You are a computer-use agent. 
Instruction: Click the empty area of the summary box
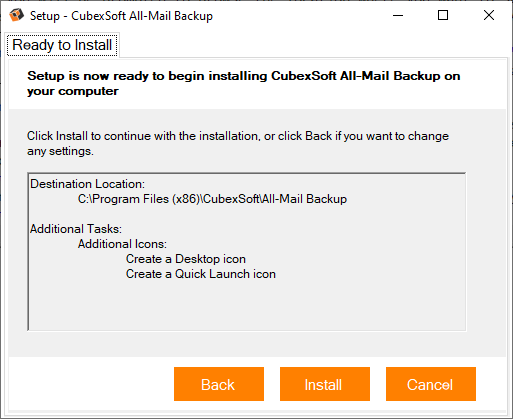247,305
